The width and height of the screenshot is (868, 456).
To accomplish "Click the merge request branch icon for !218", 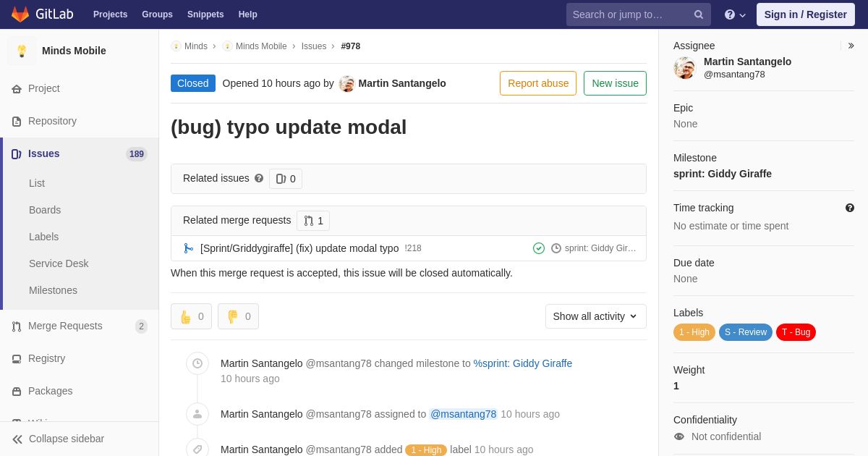I will [x=189, y=248].
